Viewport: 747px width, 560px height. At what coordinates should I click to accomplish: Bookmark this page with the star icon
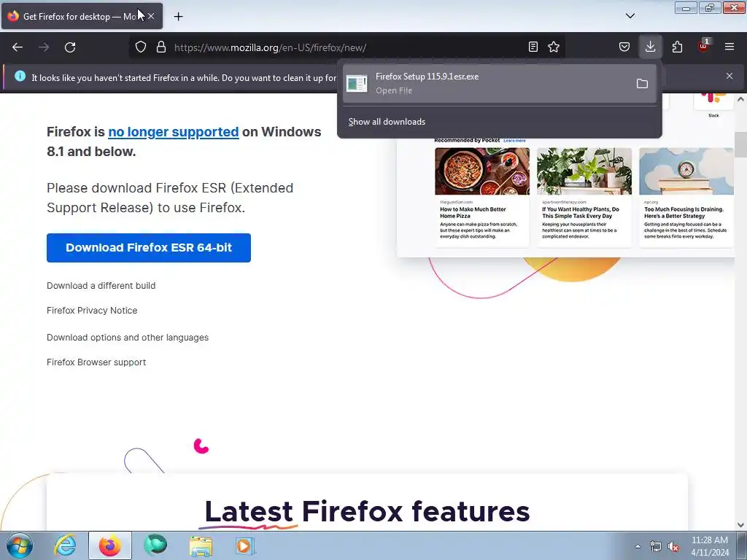[x=554, y=47]
